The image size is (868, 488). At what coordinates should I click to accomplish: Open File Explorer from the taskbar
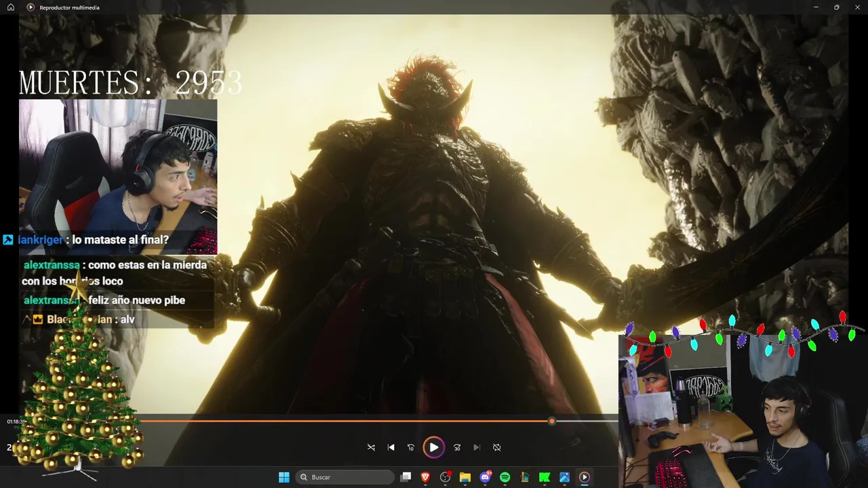465,477
